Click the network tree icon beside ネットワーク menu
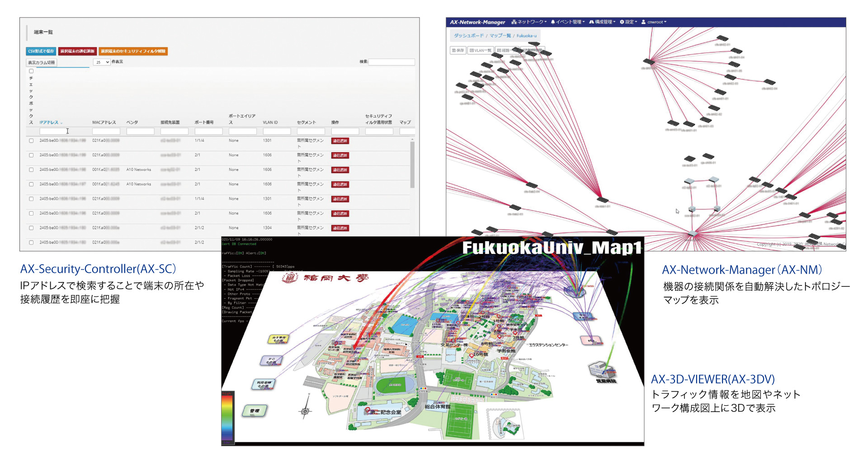 [514, 22]
